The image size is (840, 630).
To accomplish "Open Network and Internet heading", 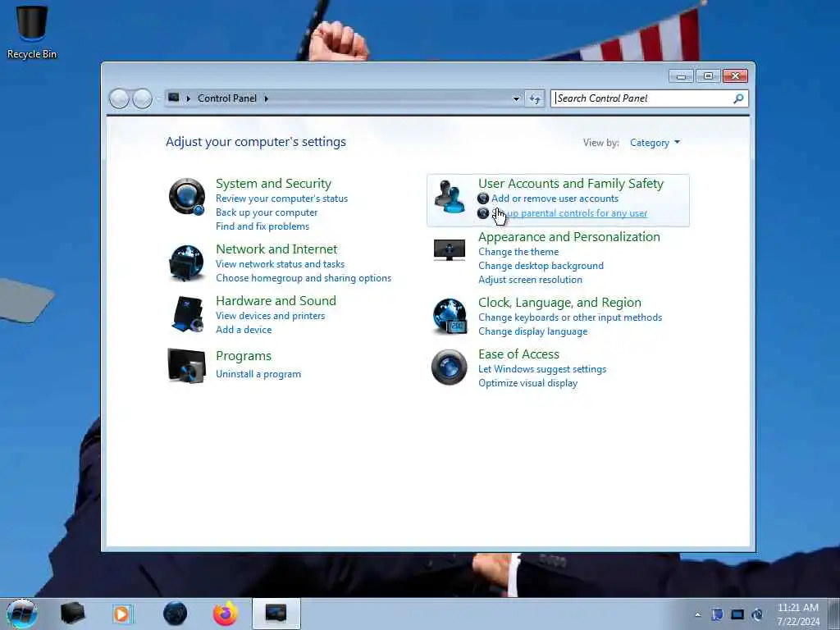I will tap(276, 249).
